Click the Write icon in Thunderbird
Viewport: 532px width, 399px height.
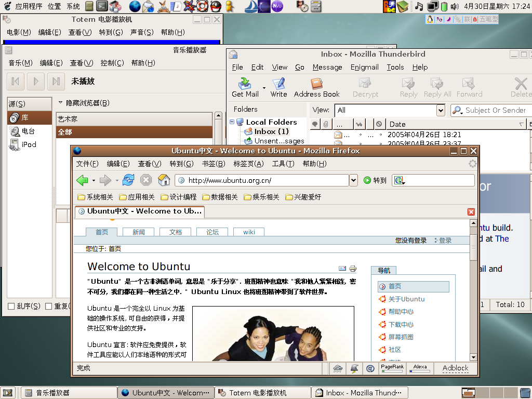point(278,87)
